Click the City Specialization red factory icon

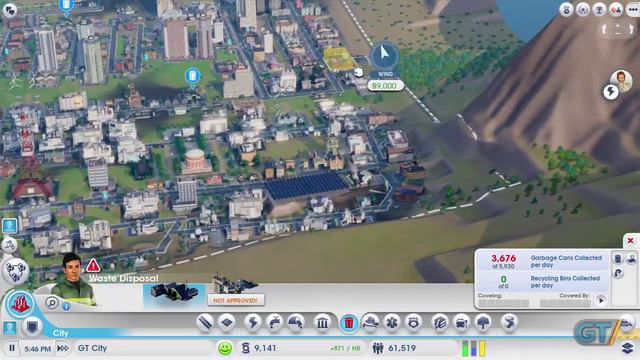pyautogui.click(x=20, y=304)
